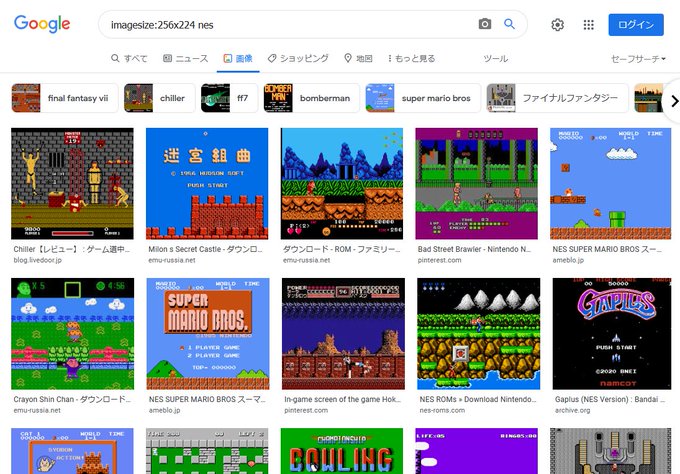This screenshot has width=680, height=474.
Task: Open the gray castle throne thumbnail
Action: tap(611, 451)
